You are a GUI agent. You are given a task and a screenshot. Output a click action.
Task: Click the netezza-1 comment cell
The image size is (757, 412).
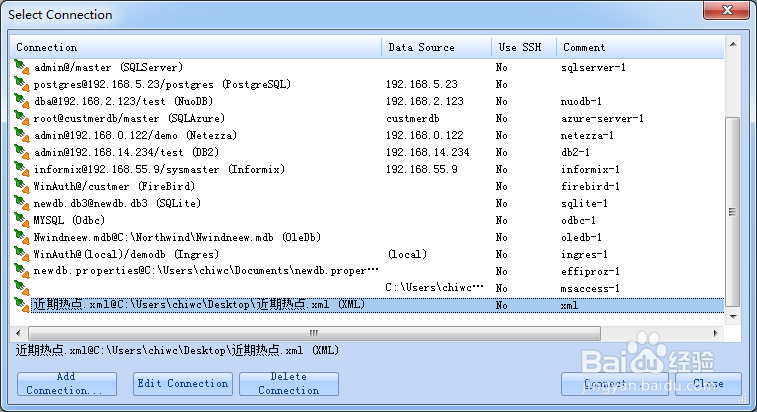tap(587, 135)
